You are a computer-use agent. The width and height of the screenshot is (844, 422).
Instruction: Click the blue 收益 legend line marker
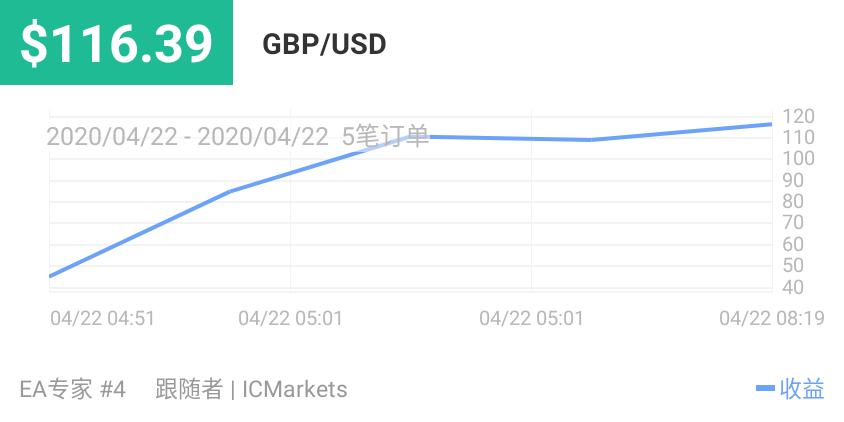coord(765,389)
